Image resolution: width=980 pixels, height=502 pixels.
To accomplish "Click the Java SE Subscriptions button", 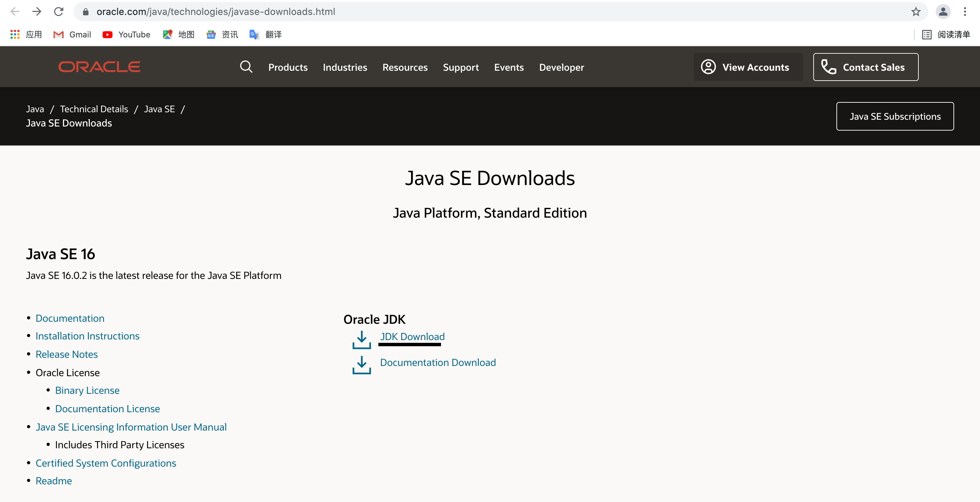I will pyautogui.click(x=895, y=116).
